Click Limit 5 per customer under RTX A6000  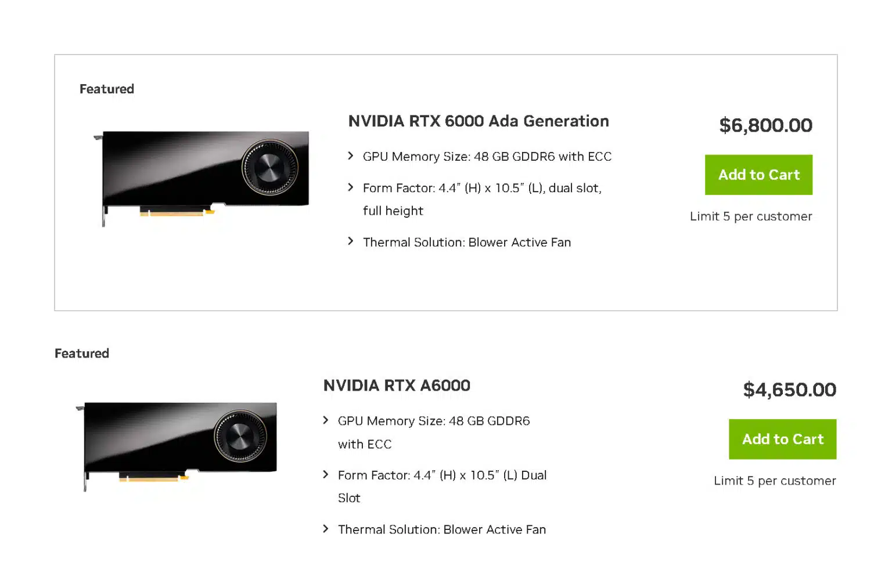pos(775,481)
